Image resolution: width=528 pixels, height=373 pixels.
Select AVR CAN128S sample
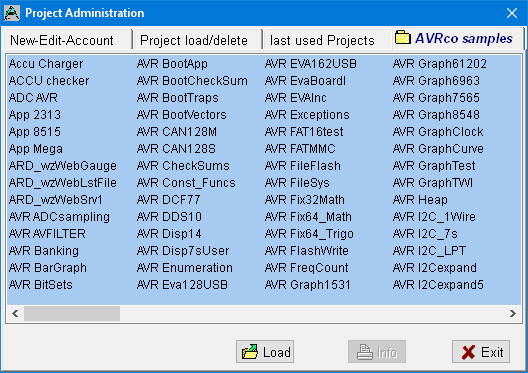(x=176, y=149)
